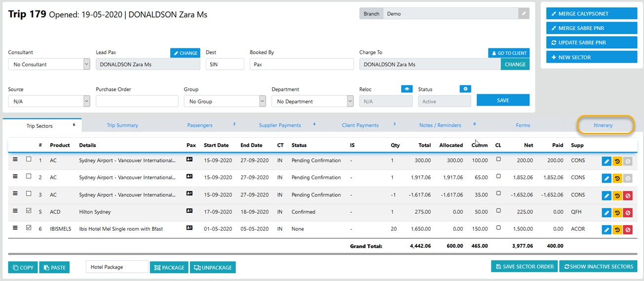
Task: Tick the selection checkbox for row 1
Action: [x=29, y=160]
